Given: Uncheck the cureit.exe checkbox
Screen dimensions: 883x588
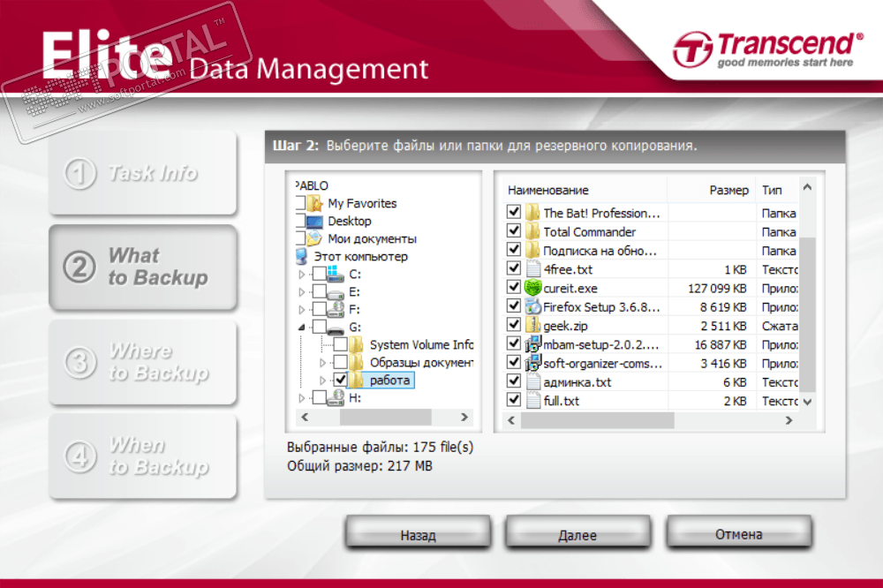Looking at the screenshot, I should click(514, 287).
